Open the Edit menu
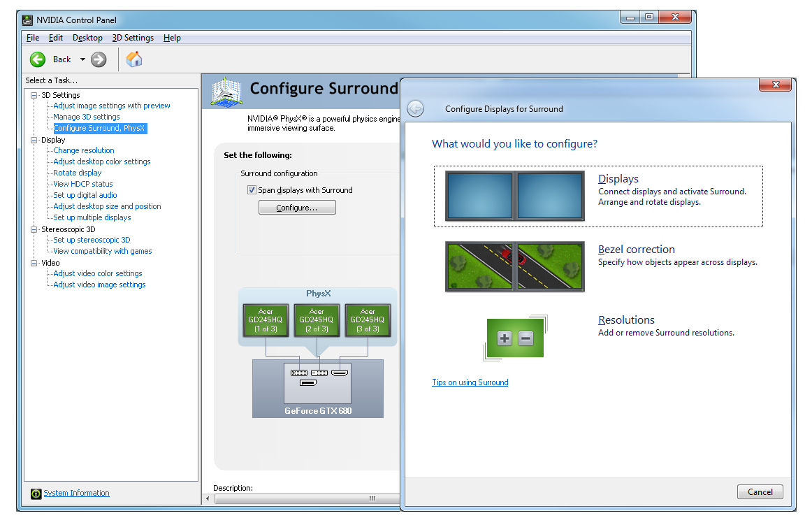812x525 pixels. tap(55, 38)
